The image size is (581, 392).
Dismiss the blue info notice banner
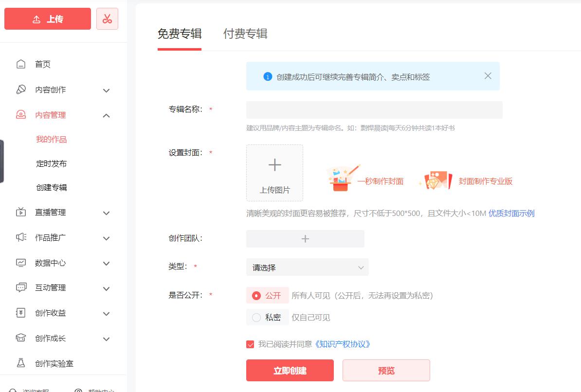pos(488,76)
